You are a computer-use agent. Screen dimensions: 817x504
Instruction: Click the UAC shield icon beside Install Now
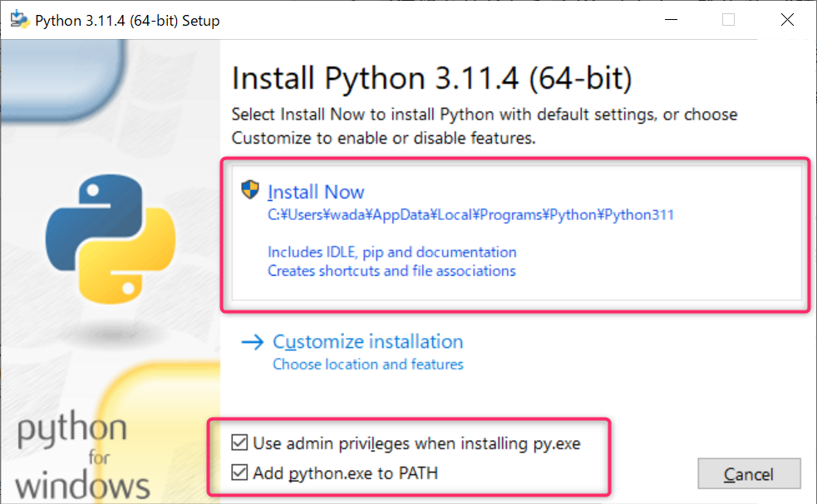pos(250,191)
